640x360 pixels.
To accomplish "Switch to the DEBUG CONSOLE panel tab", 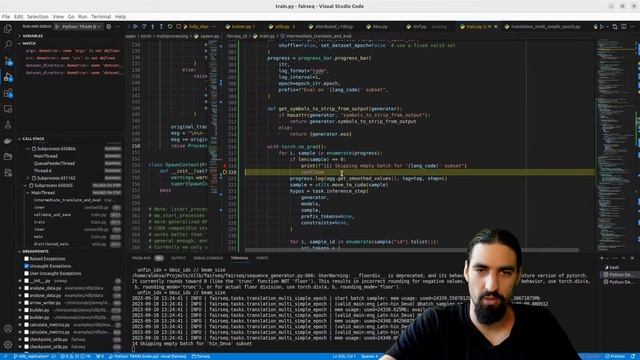I will pos(208,258).
